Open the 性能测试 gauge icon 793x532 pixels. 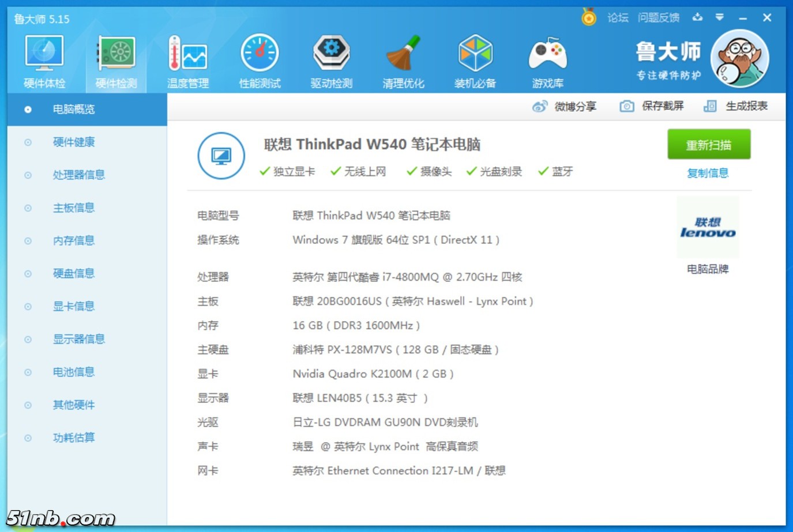coord(260,54)
